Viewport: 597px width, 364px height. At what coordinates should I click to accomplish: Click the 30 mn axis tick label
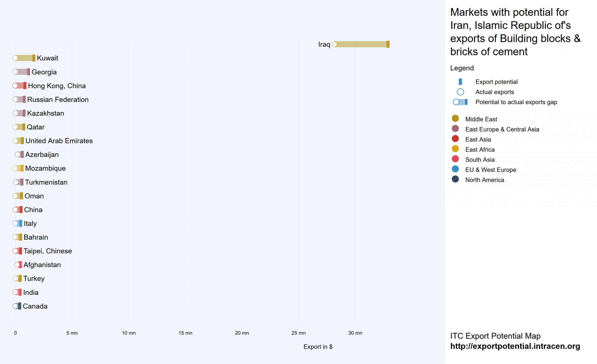(355, 333)
